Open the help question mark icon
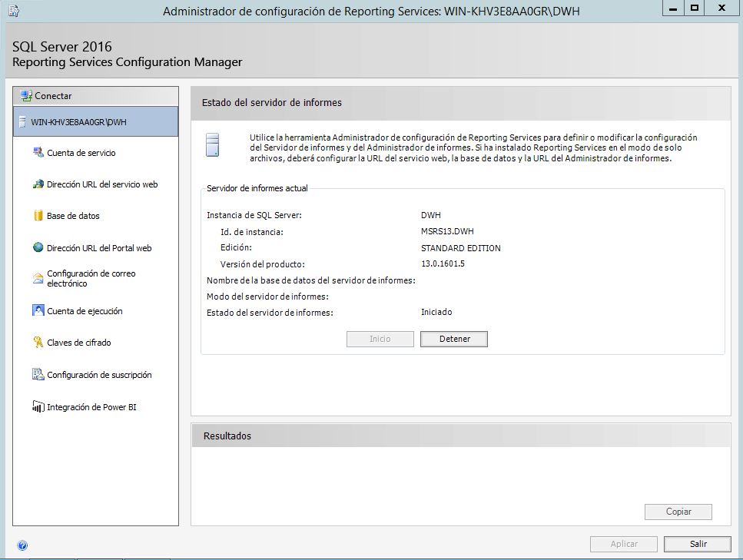Viewport: 743px width, 560px height. tap(22, 545)
